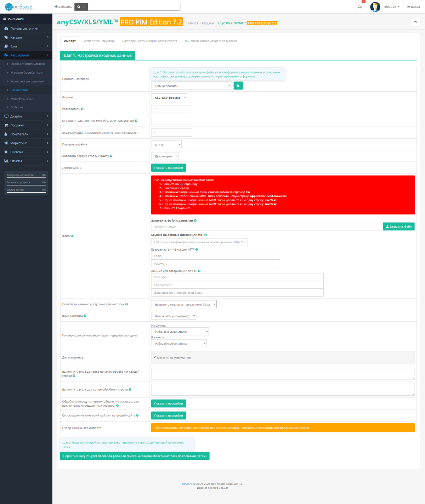This screenshot has width=425, height=504.
Task: Click green Загрузить файл upload button
Action: [399, 227]
